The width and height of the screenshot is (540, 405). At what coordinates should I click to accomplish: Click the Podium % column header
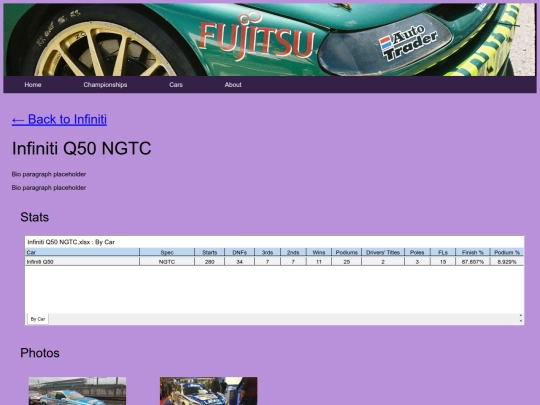point(507,252)
